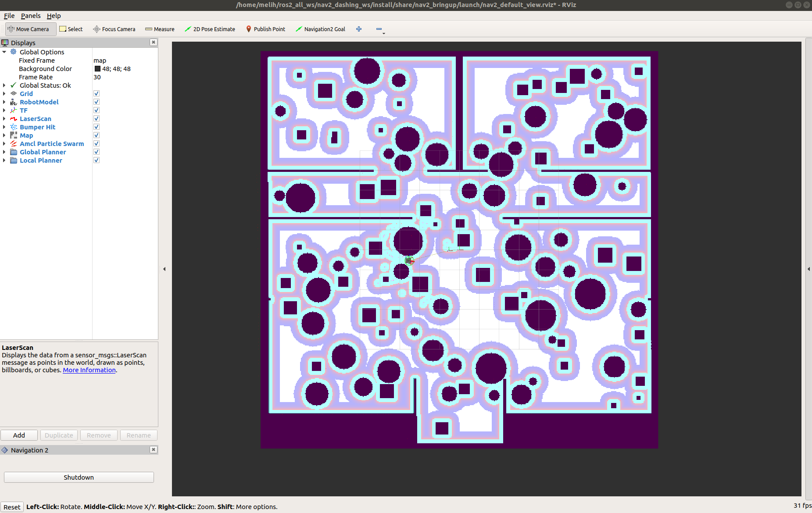
Task: Expand the LaserScan properties
Action: [4, 118]
